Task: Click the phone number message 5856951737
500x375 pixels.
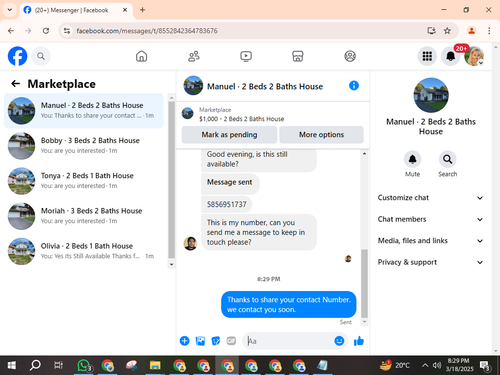Action: pos(227,204)
